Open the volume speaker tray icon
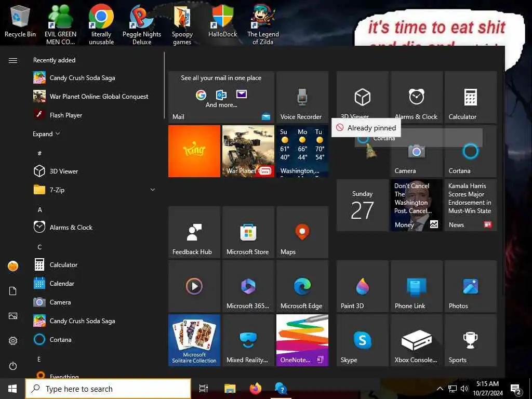The image size is (532, 399). 464,389
